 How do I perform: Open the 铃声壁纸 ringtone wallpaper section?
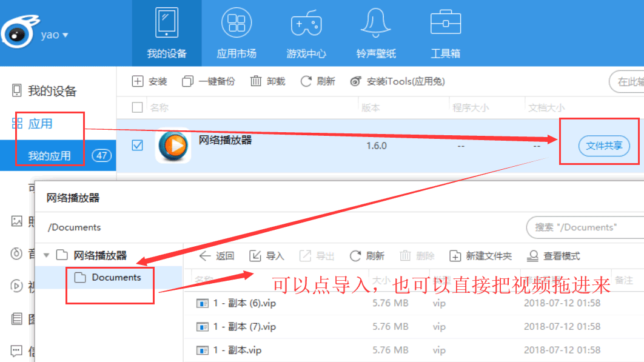click(x=376, y=33)
